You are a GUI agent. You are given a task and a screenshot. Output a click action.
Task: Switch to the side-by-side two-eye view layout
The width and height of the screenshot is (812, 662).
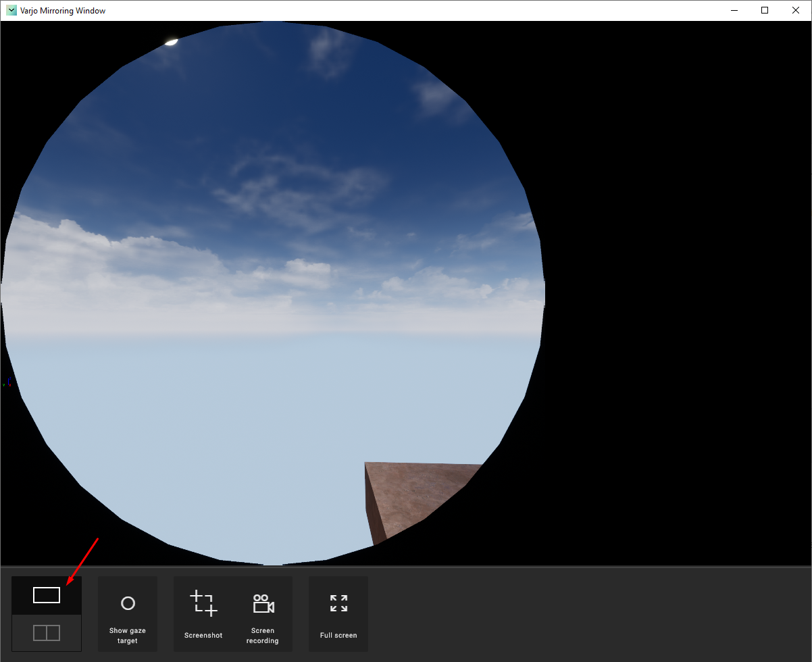coord(47,633)
